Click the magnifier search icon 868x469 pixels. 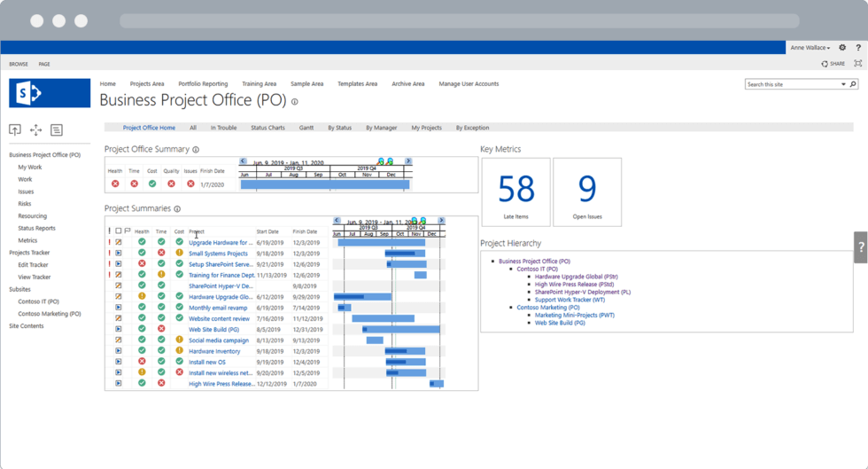click(x=853, y=84)
